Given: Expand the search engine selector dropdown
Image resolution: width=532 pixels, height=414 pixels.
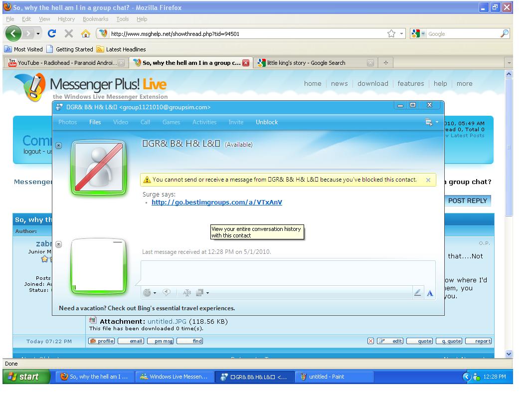Looking at the screenshot, I should coord(417,34).
